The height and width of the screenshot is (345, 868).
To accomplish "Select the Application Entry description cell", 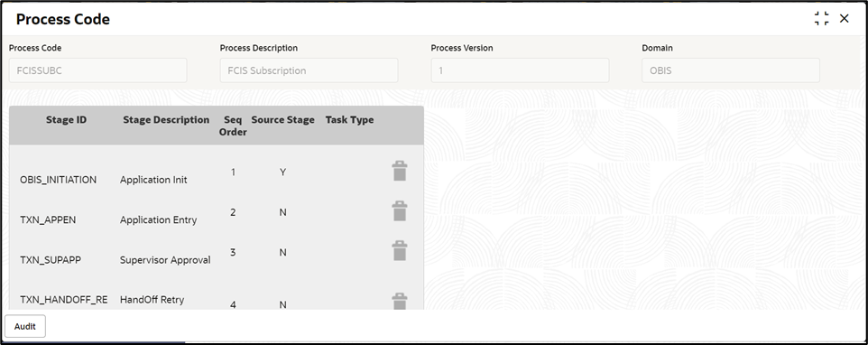I will (x=158, y=219).
